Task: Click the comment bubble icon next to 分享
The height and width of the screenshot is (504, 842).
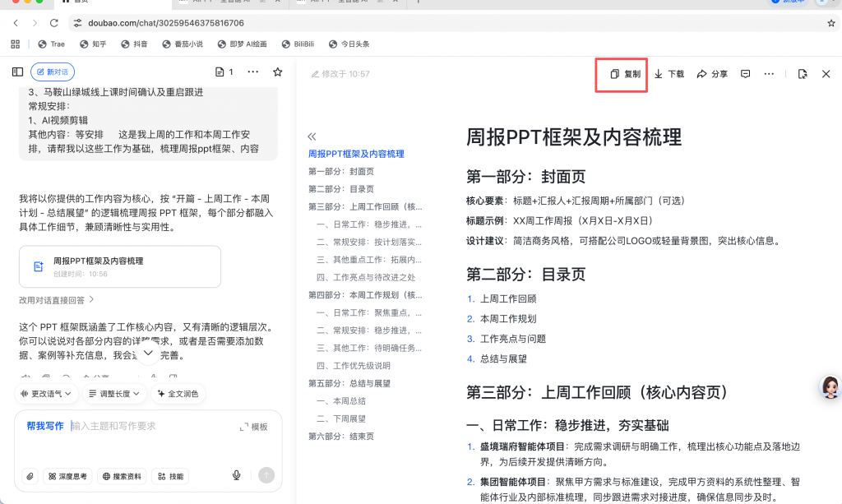Action: point(745,73)
